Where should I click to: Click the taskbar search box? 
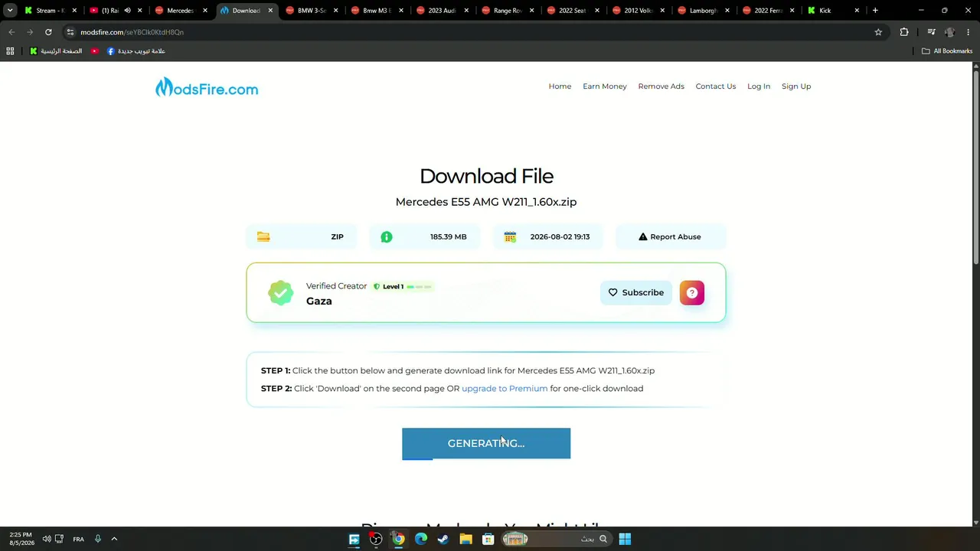(x=555, y=539)
